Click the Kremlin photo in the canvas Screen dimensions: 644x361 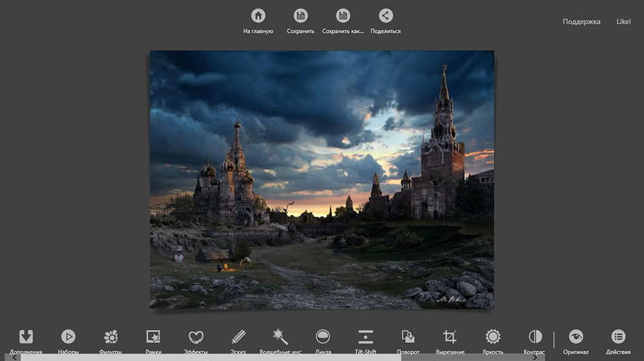click(x=322, y=180)
